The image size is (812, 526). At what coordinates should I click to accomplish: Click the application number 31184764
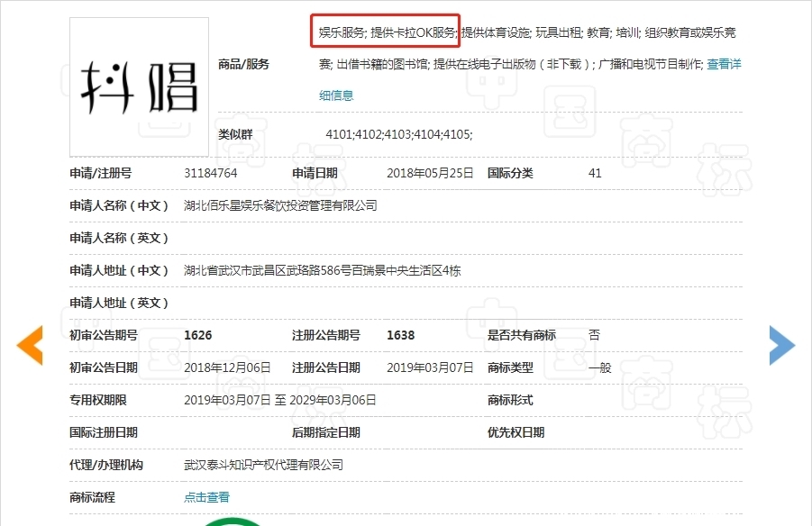(211, 173)
